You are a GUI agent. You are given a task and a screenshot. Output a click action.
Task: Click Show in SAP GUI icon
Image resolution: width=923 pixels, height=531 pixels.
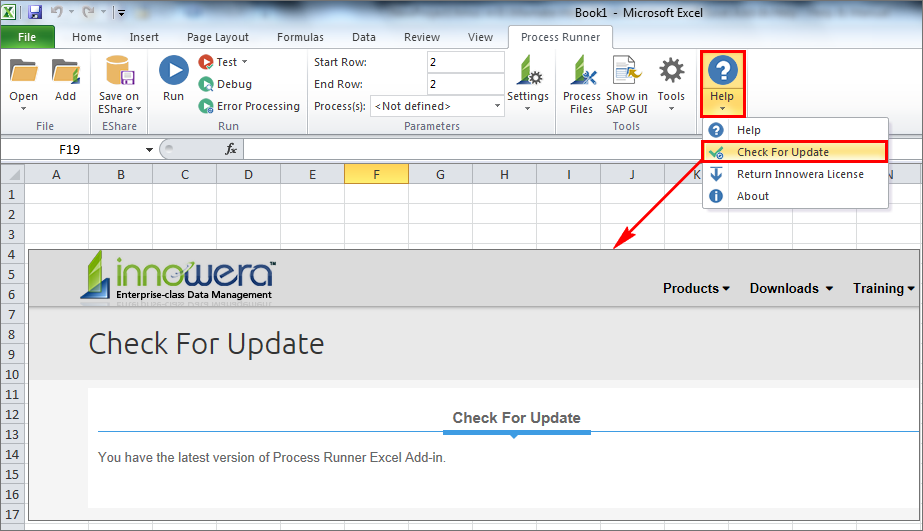(626, 72)
